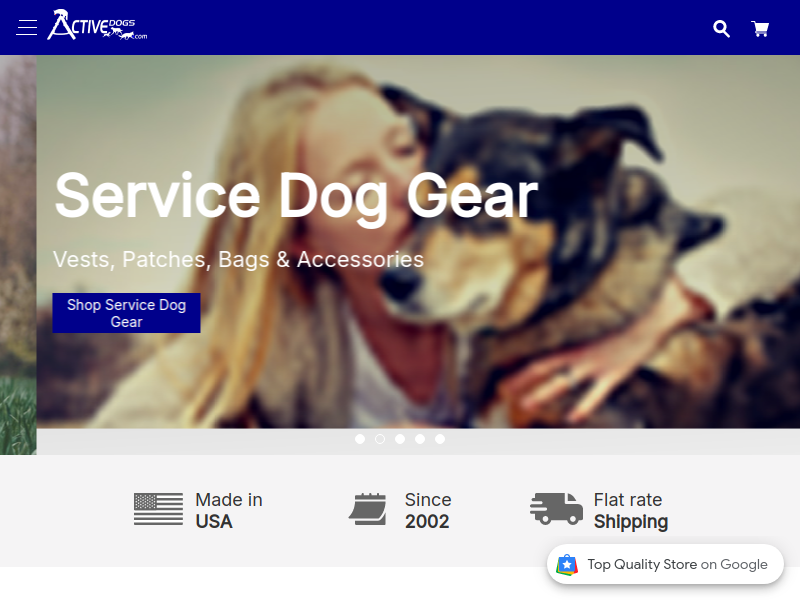Click the Made in USA text
This screenshot has width=800, height=600.
[x=229, y=510]
